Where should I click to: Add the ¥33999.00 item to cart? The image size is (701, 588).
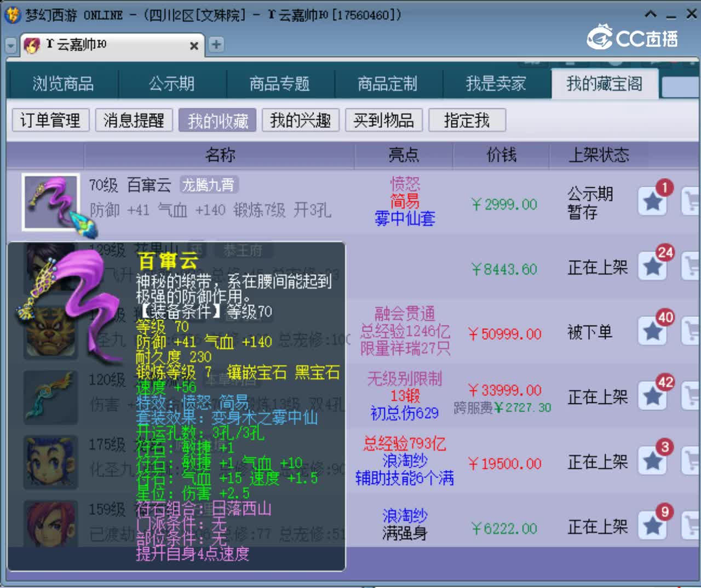691,396
